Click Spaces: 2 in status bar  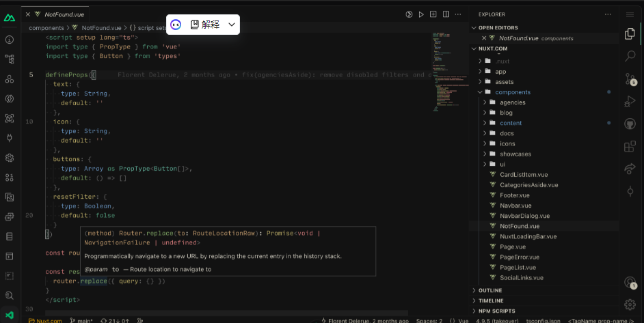click(429, 320)
